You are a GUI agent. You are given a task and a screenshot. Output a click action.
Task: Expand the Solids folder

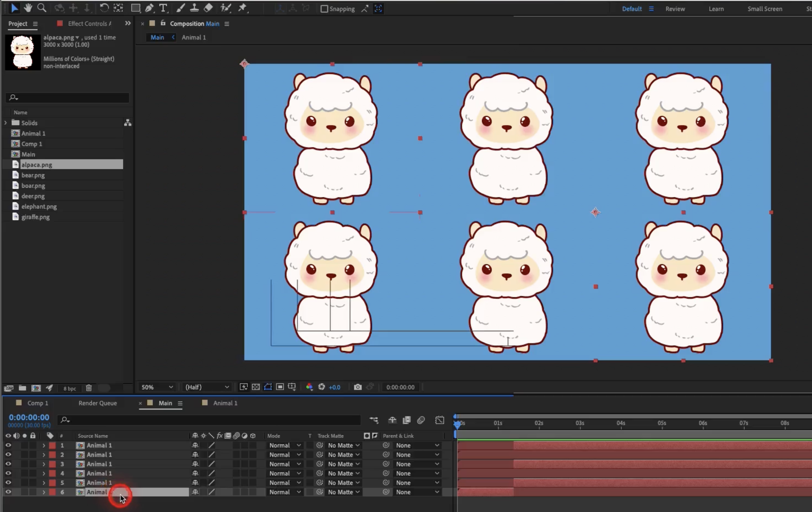(x=5, y=123)
